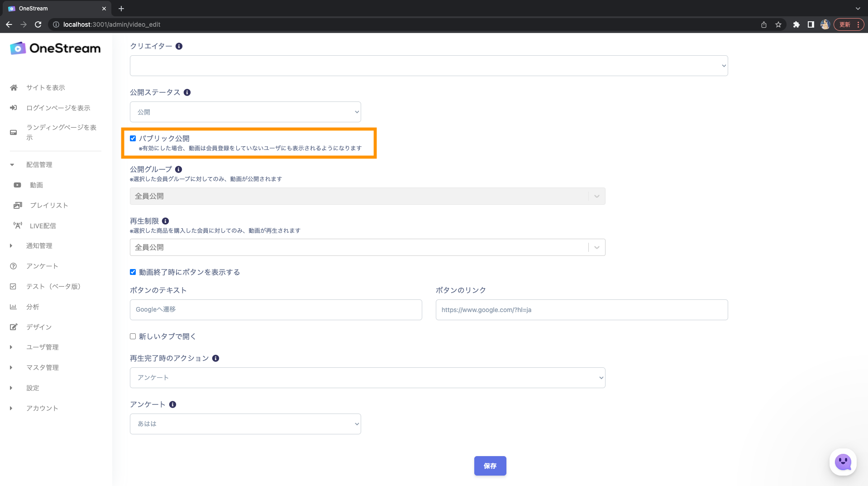Click the 保存 button
Image resolution: width=868 pixels, height=486 pixels.
[490, 466]
